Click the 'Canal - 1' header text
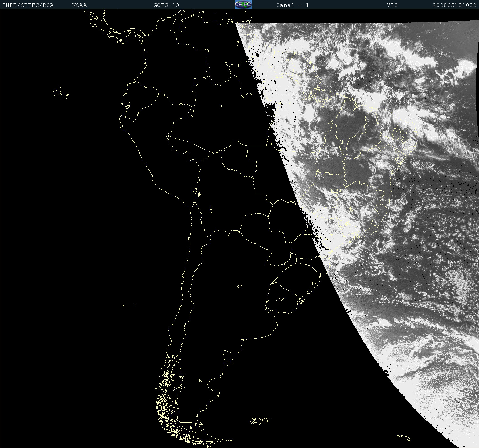Image resolution: width=479 pixels, height=448 pixels. click(293, 5)
